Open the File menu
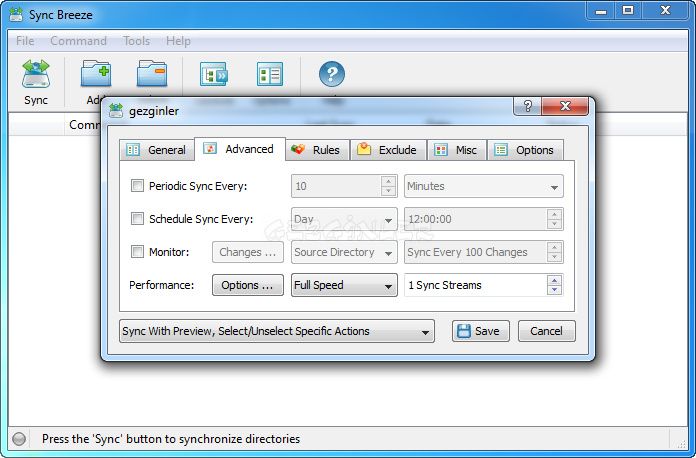Viewport: 696px width, 458px height. 25,41
